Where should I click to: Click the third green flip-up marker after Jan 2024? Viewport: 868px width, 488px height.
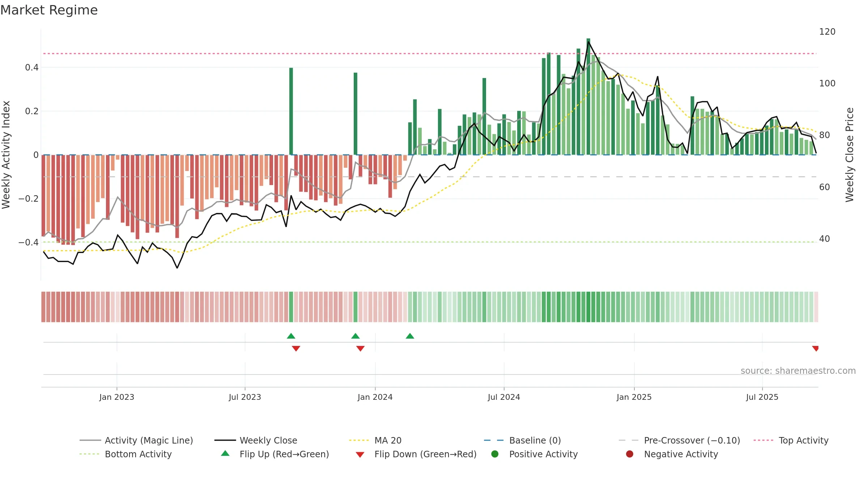(410, 336)
